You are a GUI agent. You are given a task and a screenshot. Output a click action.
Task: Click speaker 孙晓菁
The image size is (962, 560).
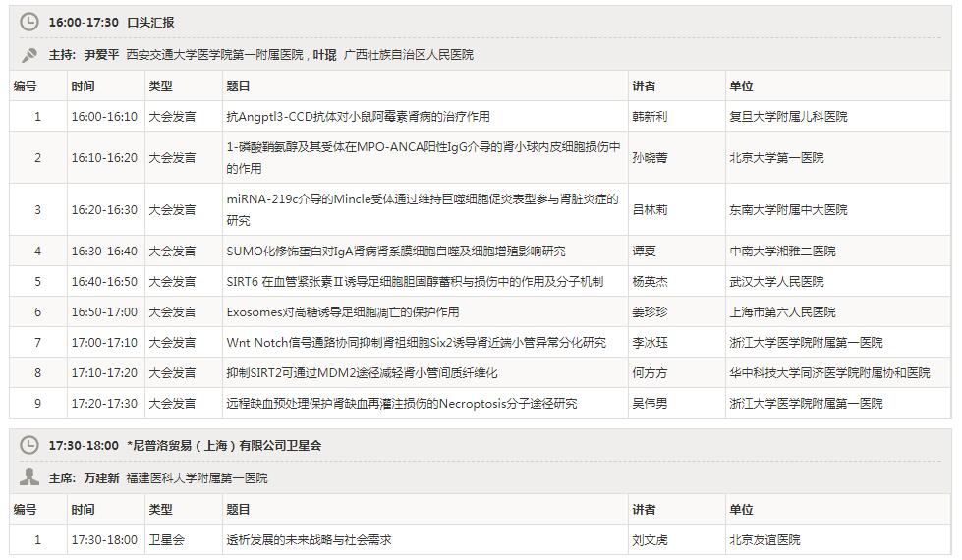650,157
